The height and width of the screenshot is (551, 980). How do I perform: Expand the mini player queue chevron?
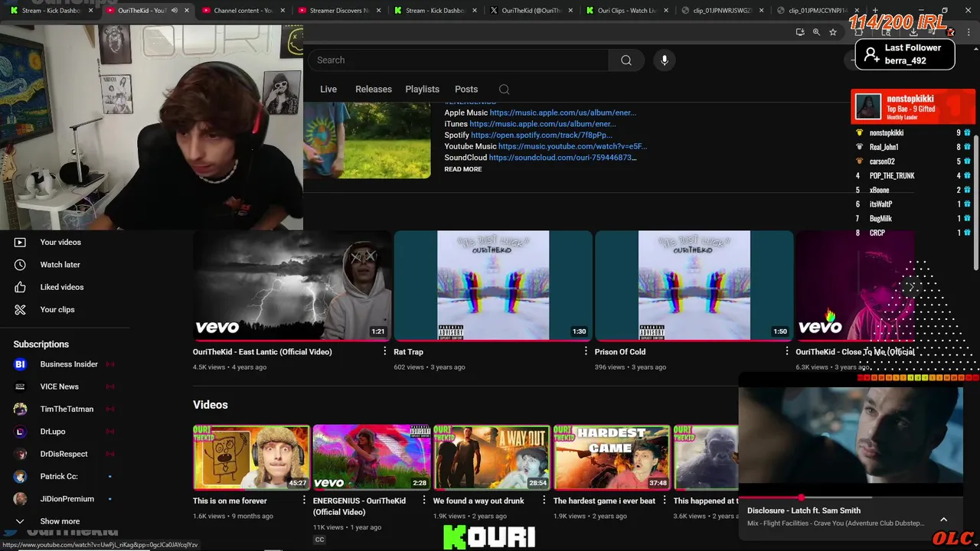coord(943,519)
